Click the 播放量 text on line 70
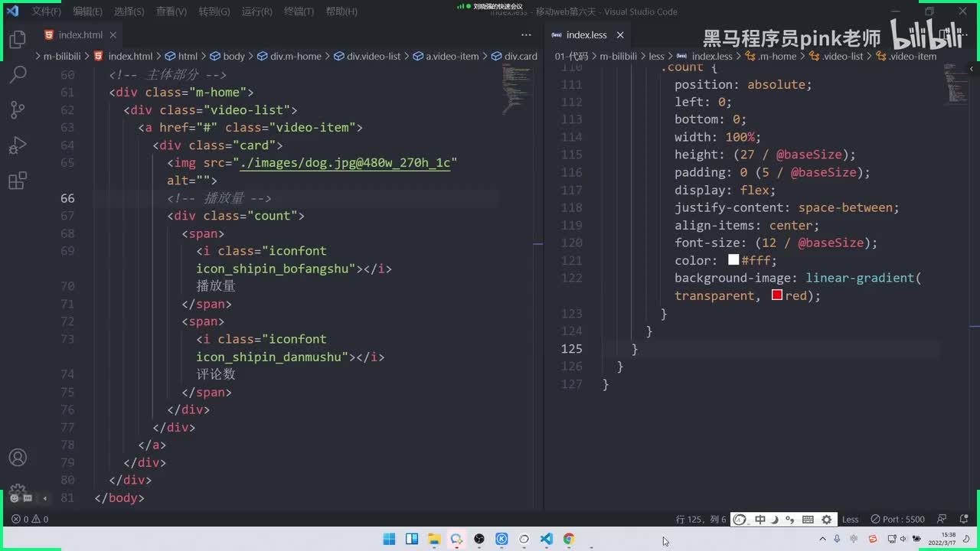The height and width of the screenshot is (551, 980). click(x=216, y=286)
